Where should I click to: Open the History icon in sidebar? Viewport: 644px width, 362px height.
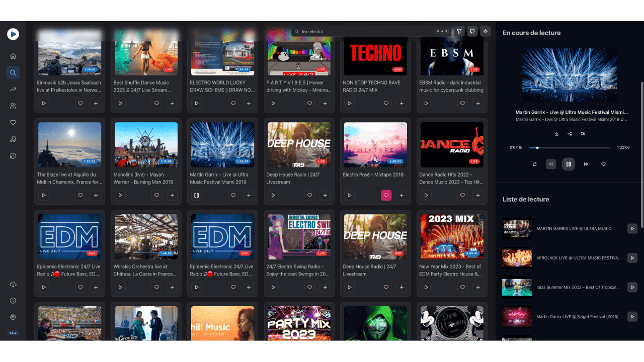tap(13, 156)
